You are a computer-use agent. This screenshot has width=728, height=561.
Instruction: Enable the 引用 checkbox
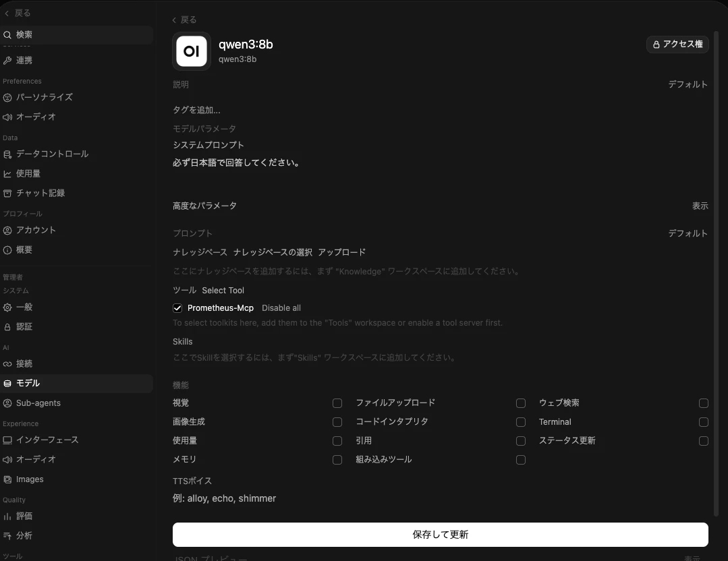coord(521,441)
